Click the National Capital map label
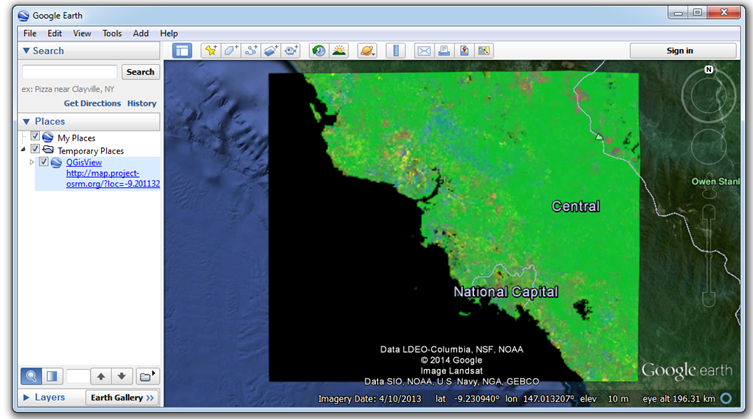The width and height of the screenshot is (753, 419). (506, 292)
